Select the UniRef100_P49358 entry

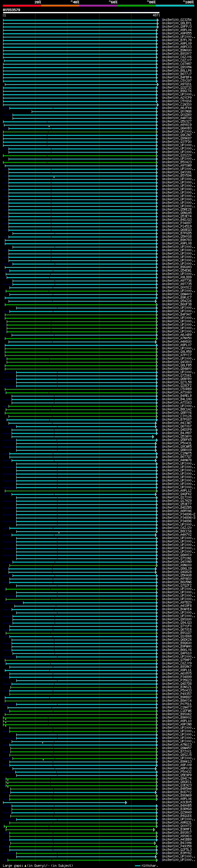click(176, 846)
